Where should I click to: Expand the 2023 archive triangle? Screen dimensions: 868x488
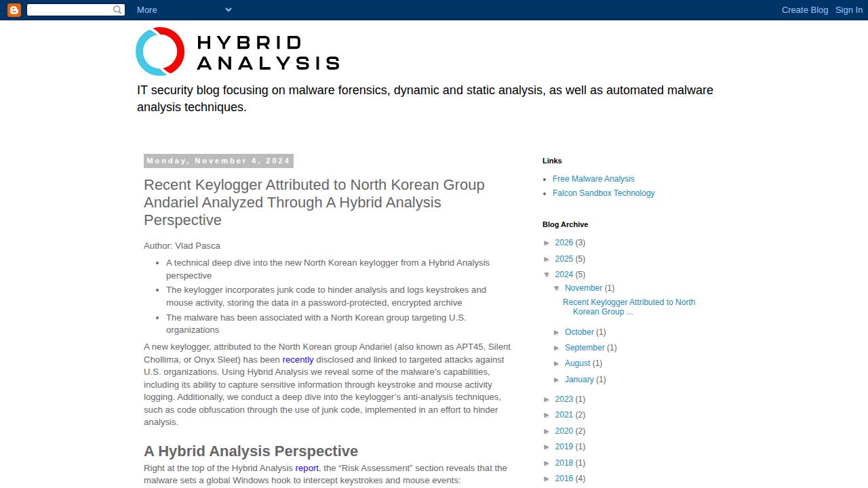(x=547, y=399)
